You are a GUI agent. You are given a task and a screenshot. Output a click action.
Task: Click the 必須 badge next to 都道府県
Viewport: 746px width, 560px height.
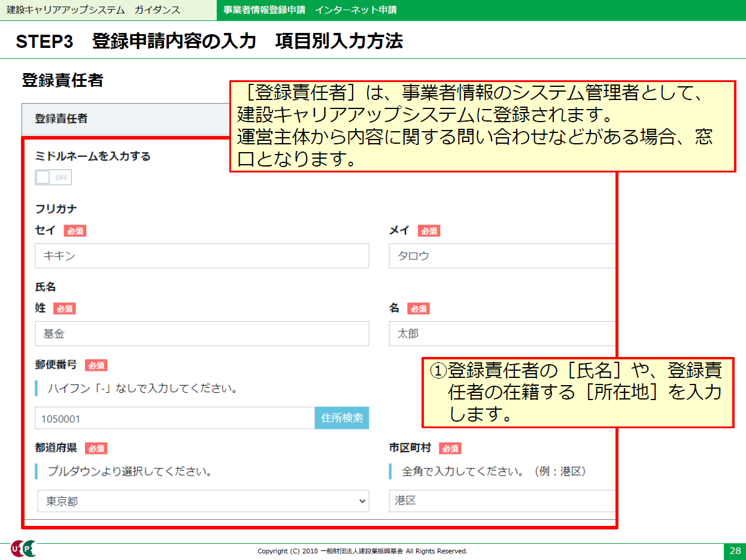pyautogui.click(x=96, y=449)
